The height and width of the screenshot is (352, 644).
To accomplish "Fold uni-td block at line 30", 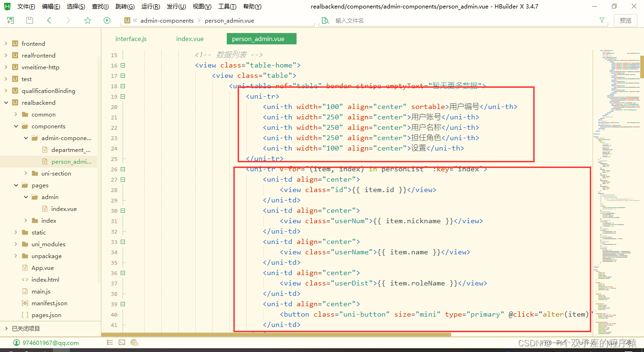I will click(123, 211).
